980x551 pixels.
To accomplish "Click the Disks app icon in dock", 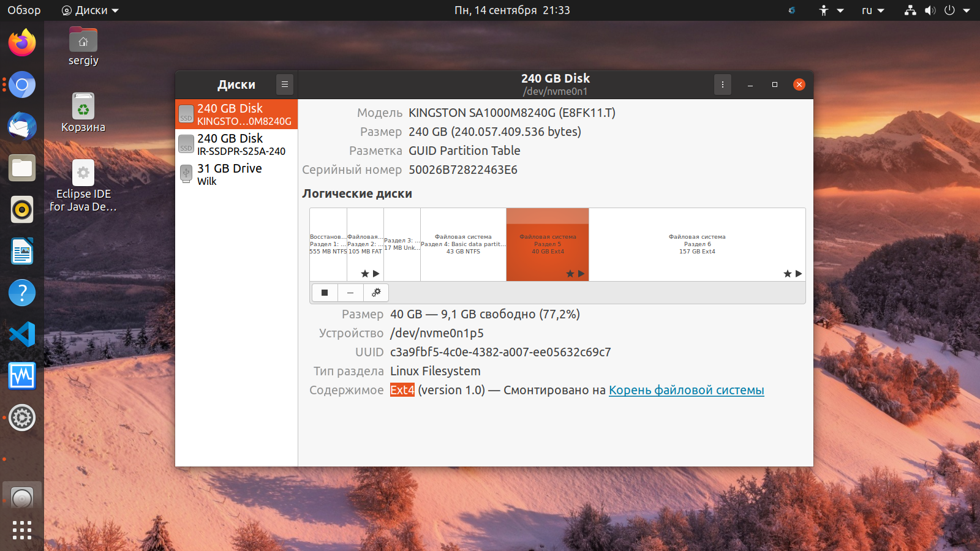I will (x=22, y=497).
